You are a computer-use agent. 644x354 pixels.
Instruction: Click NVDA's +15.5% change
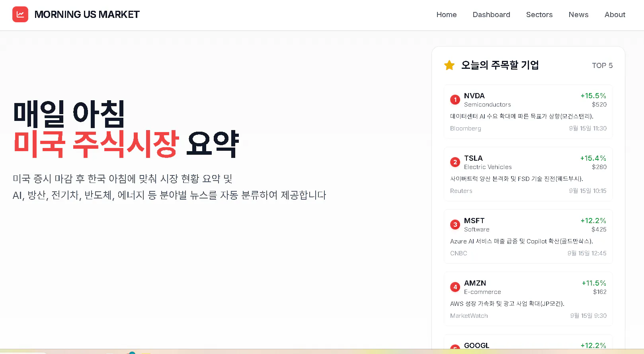click(x=593, y=96)
